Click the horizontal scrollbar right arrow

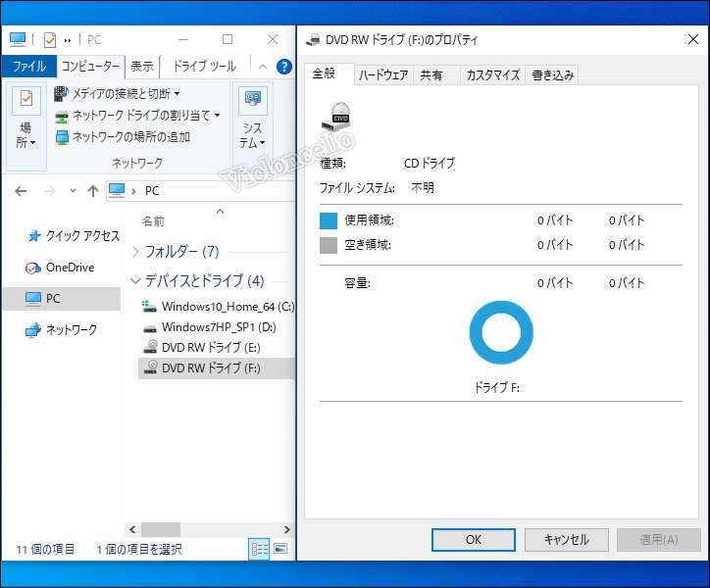(286, 529)
